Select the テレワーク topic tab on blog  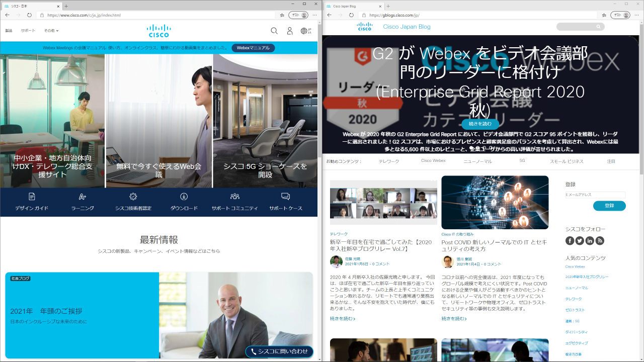388,161
